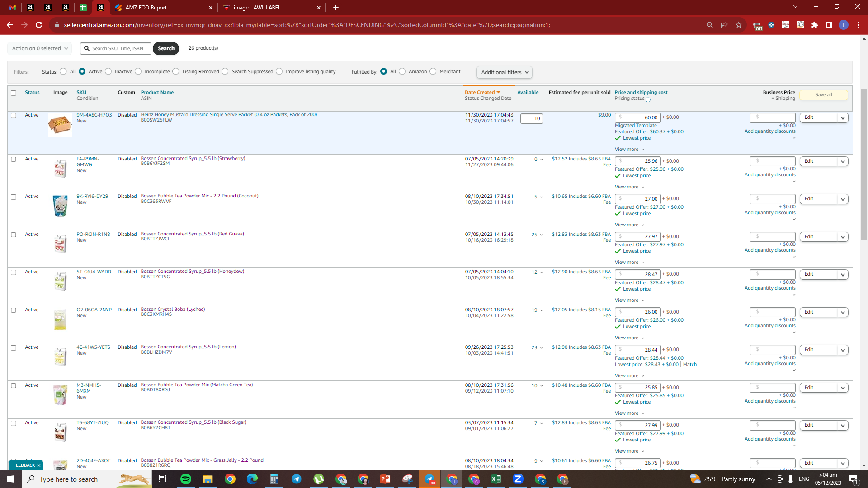Open Excel from the taskbar

[496, 479]
